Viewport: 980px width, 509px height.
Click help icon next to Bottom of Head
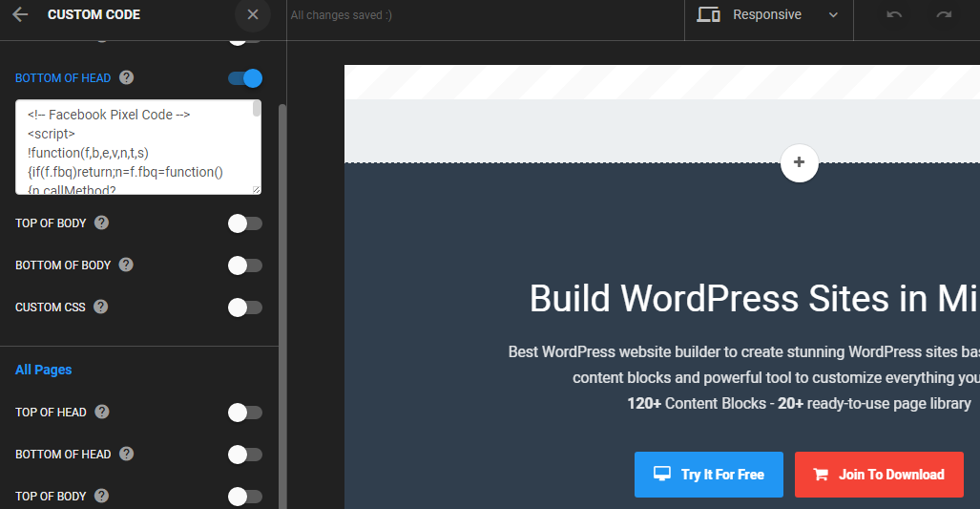126,78
